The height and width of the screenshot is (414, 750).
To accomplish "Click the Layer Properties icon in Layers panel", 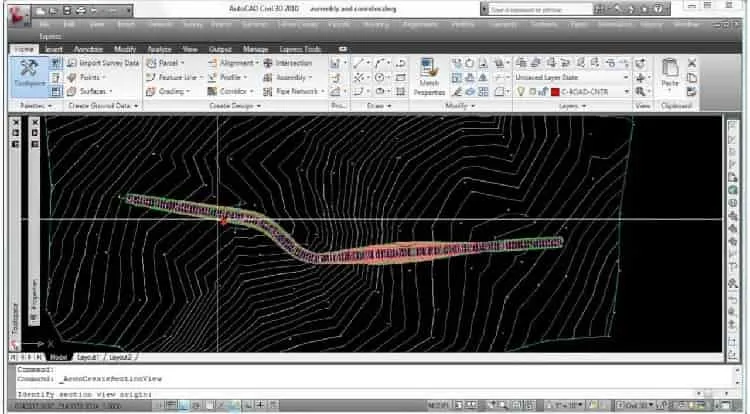I will click(521, 63).
